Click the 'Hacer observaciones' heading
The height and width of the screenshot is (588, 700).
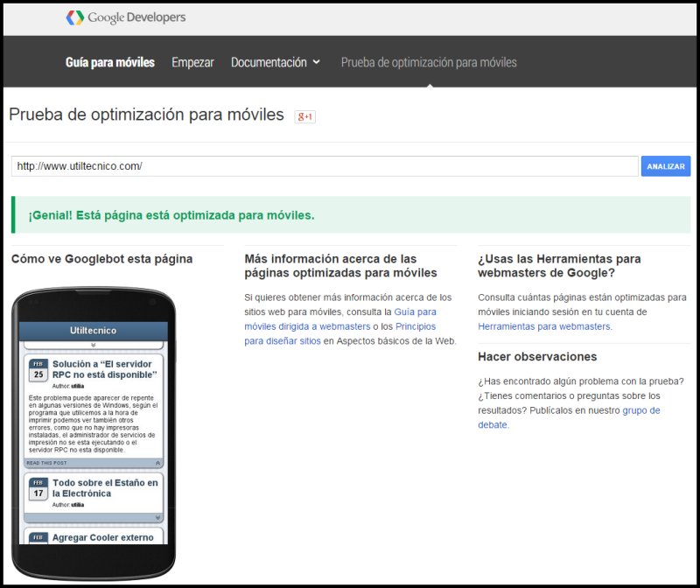pyautogui.click(x=537, y=357)
